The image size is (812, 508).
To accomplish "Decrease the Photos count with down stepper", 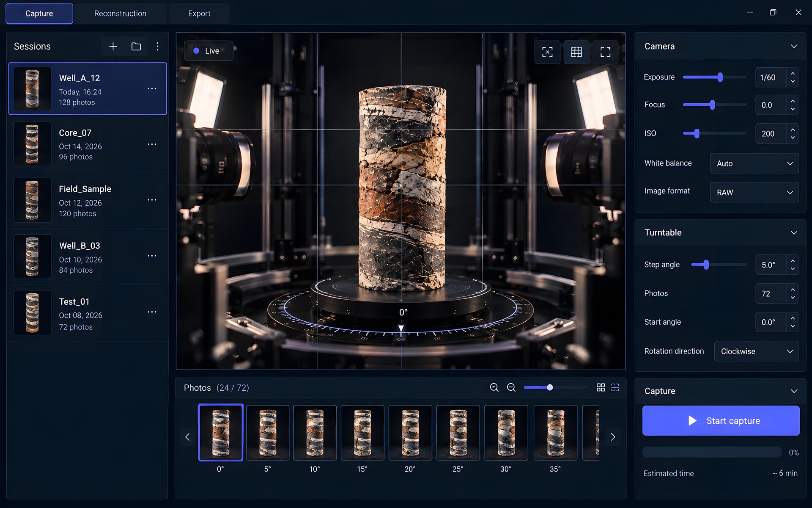I will 793,298.
